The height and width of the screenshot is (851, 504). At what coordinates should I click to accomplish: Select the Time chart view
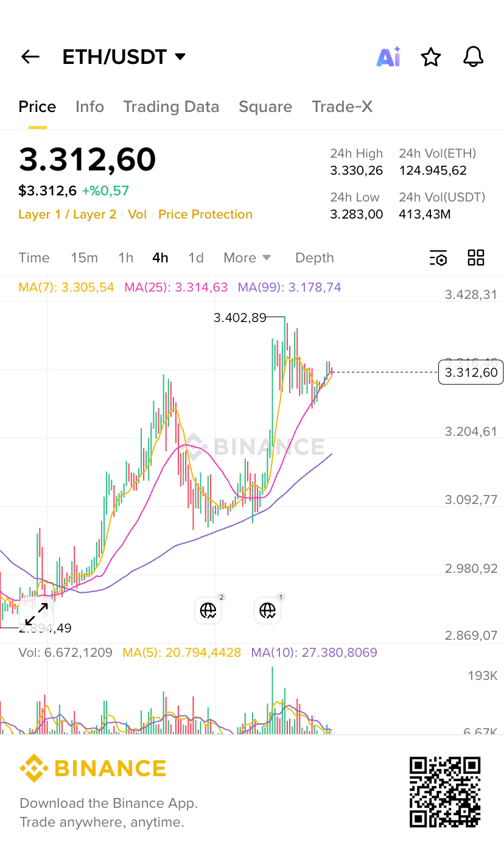34,258
